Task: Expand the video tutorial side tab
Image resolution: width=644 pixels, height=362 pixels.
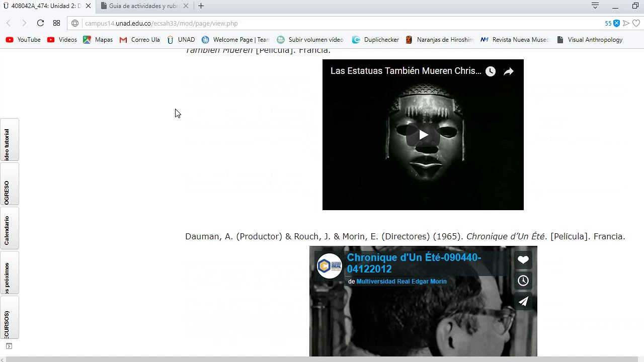Action: 9,140
